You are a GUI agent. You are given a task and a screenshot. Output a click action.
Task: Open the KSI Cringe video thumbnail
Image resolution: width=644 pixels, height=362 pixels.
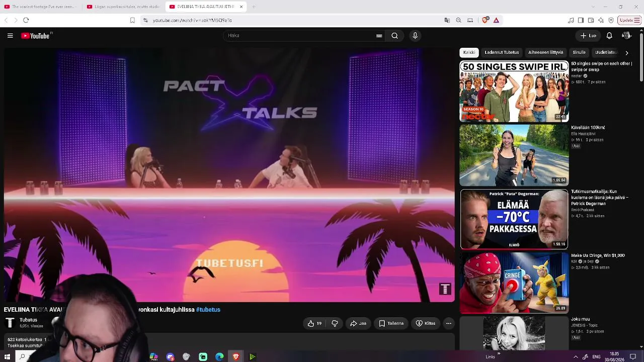click(x=514, y=283)
